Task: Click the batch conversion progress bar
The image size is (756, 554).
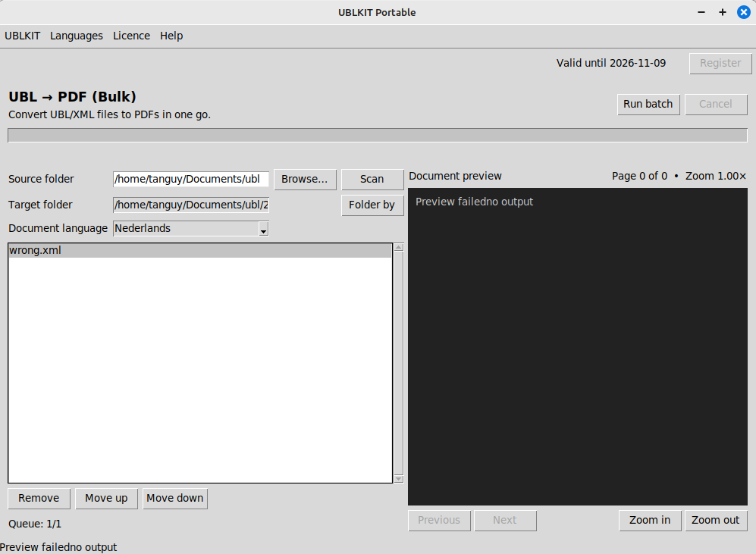Action: 377,134
